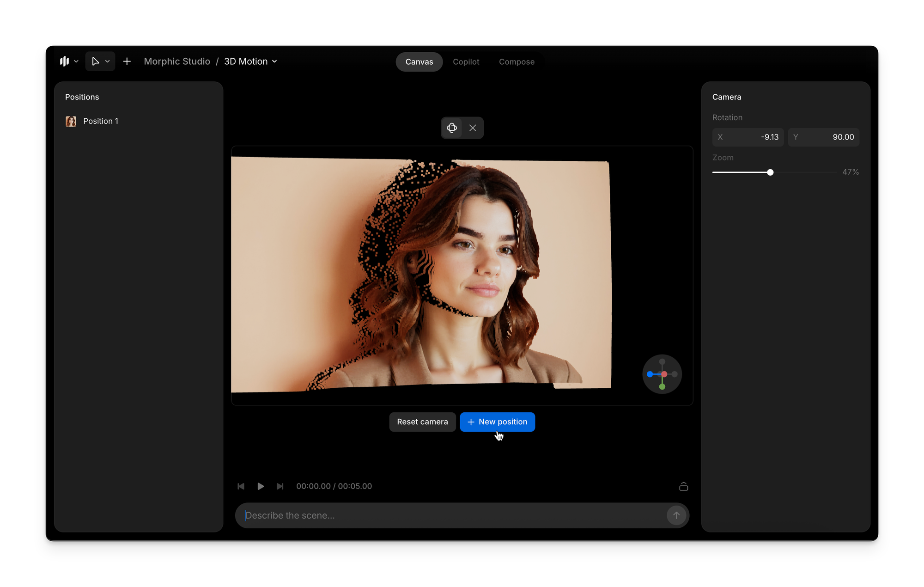Skip to previous frame
924x587 pixels.
click(x=241, y=486)
